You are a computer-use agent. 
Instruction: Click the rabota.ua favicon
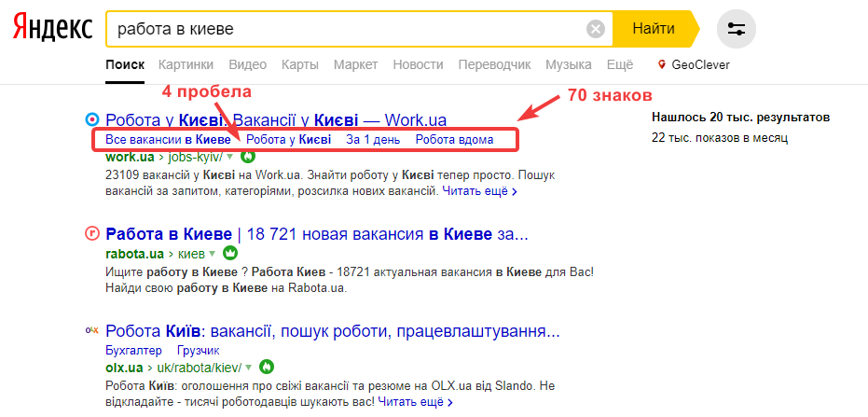click(91, 233)
